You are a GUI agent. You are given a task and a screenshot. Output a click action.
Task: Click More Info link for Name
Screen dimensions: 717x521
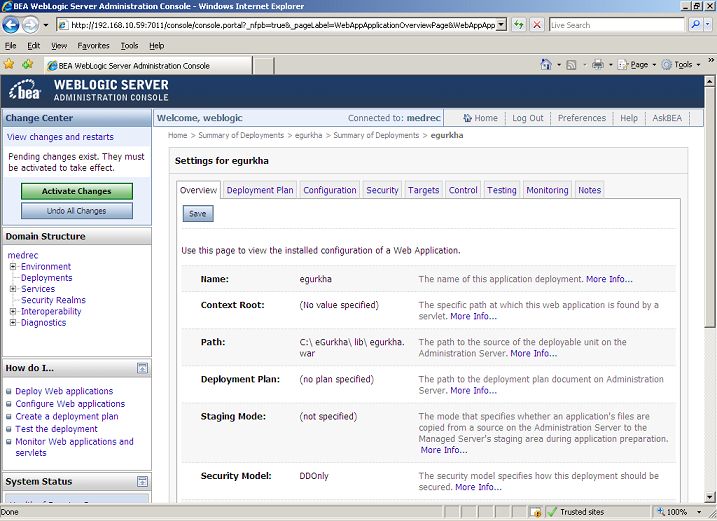[x=609, y=279]
